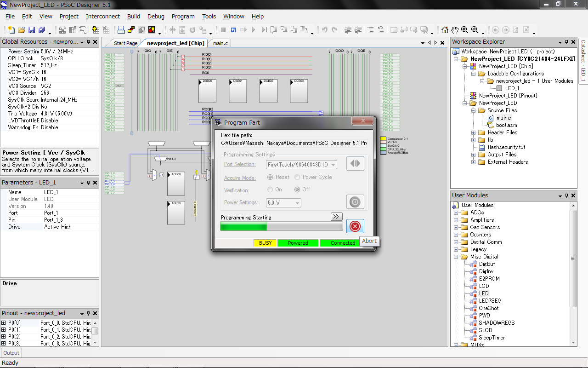Switch to the main.c tab
588x368 pixels.
point(220,43)
